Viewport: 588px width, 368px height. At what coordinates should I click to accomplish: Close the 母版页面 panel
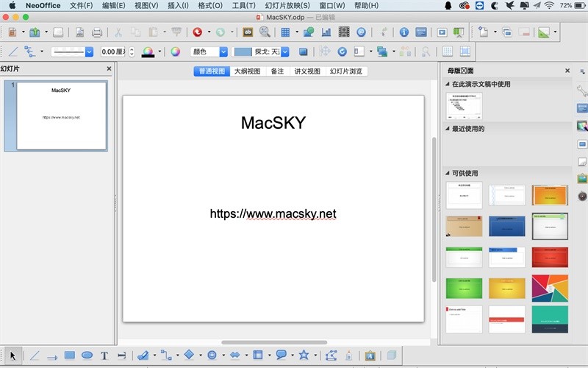pyautogui.click(x=567, y=71)
